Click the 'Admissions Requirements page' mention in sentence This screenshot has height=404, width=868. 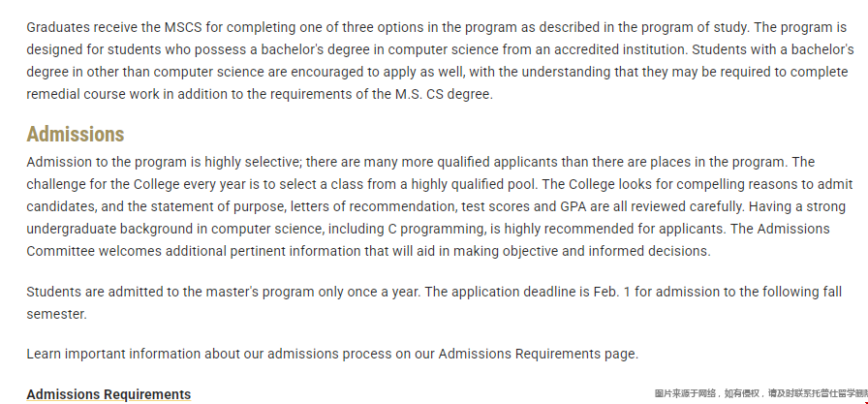537,354
